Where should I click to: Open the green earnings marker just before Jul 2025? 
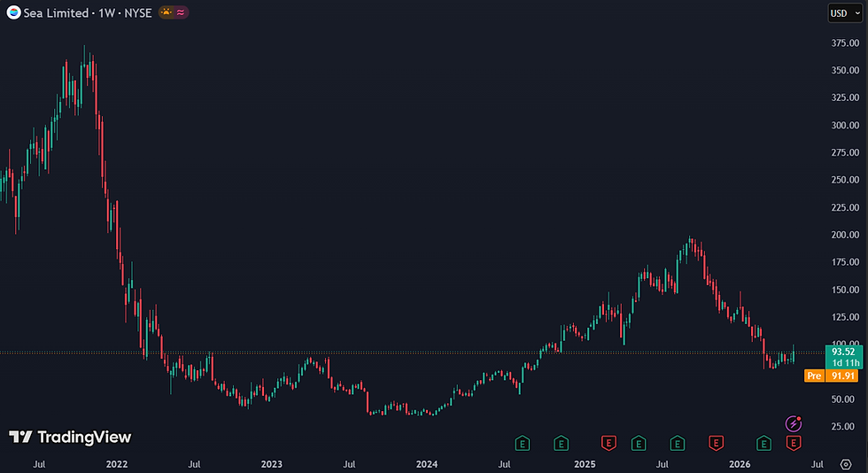tap(639, 443)
